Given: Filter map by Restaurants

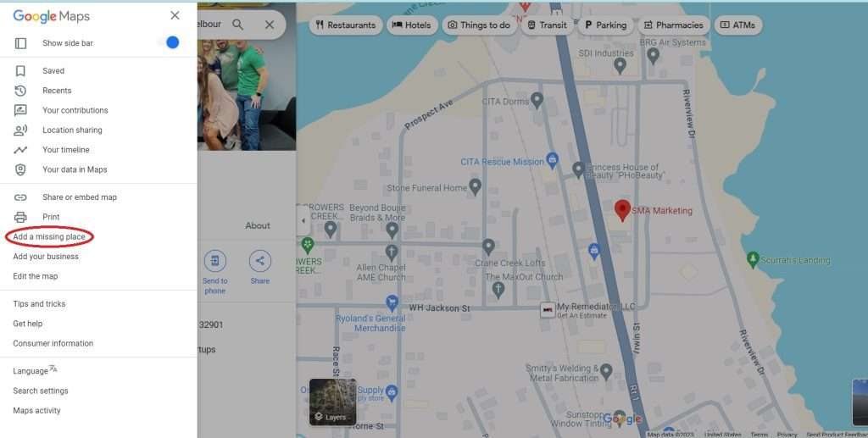Looking at the screenshot, I should 346,25.
